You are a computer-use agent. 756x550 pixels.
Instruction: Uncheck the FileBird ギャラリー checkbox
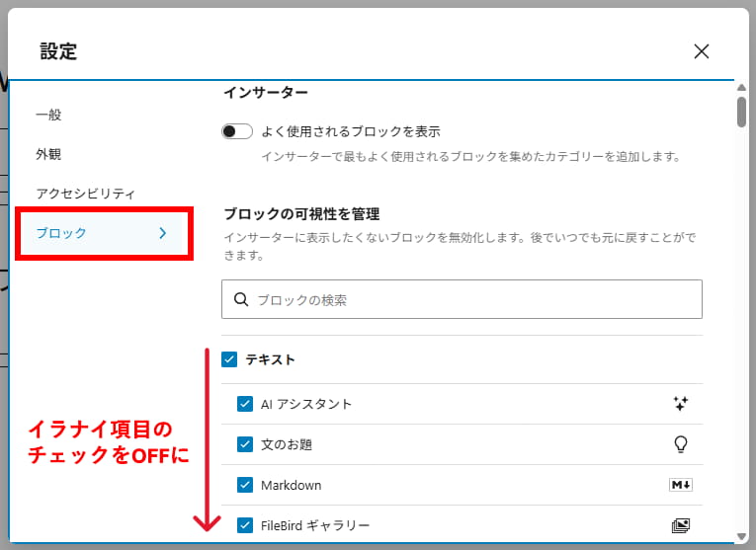[x=245, y=525]
